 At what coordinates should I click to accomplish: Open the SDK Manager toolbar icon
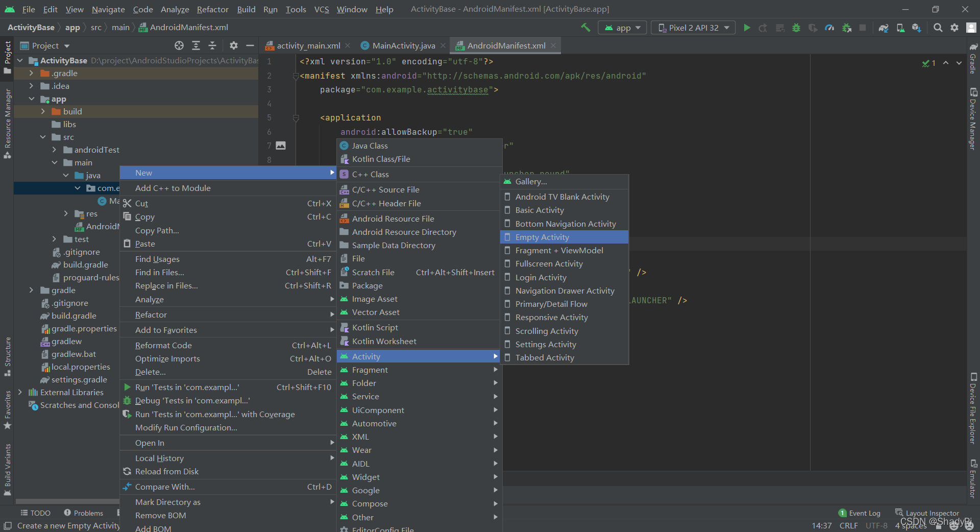(917, 28)
